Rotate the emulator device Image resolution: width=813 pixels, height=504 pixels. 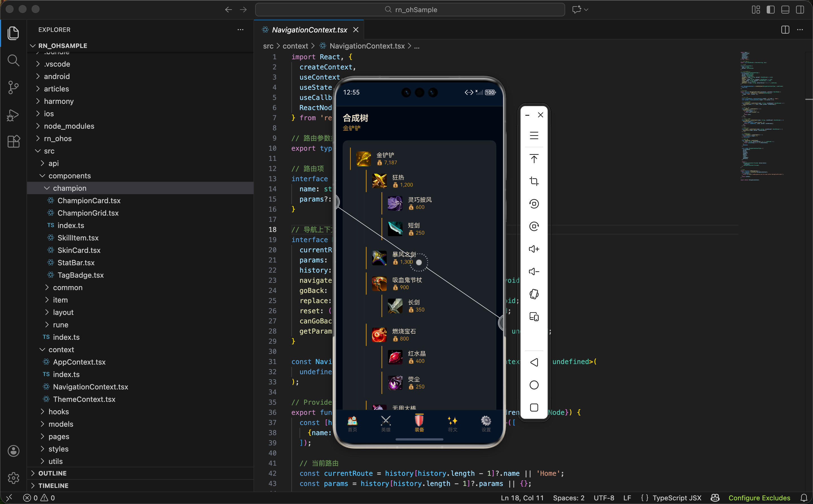coord(534,294)
